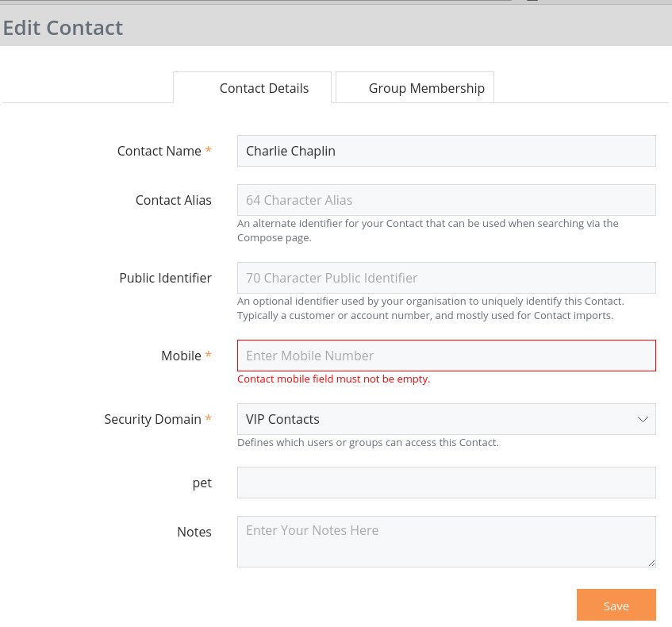Click the red-outlined Enter Mobile Number field
This screenshot has width=672, height=627.
click(446, 356)
